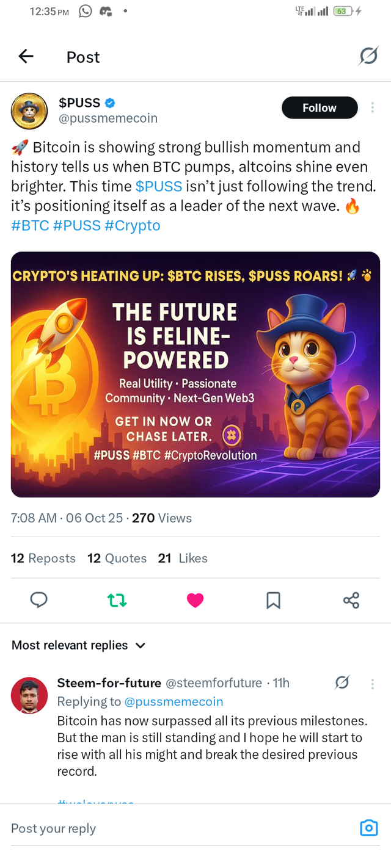Image resolution: width=391 pixels, height=868 pixels.
Task: Open the three-dot menu beside Follow
Action: (373, 107)
